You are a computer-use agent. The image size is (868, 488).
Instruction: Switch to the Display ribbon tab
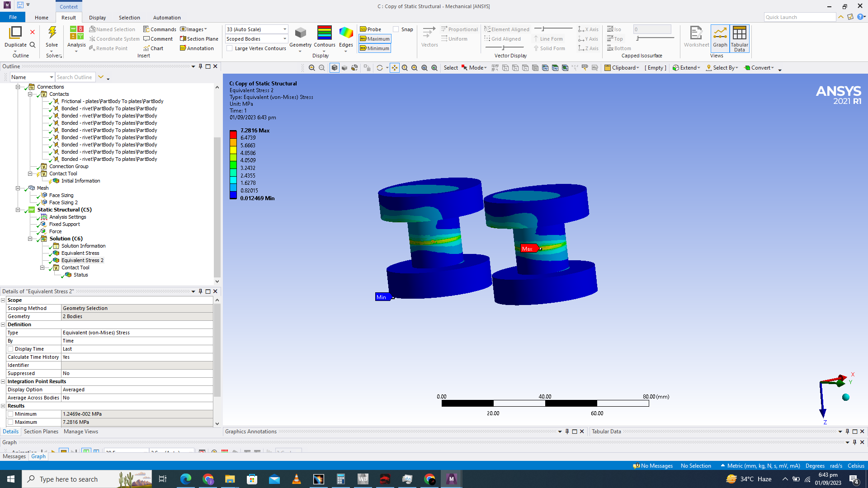[x=97, y=18]
